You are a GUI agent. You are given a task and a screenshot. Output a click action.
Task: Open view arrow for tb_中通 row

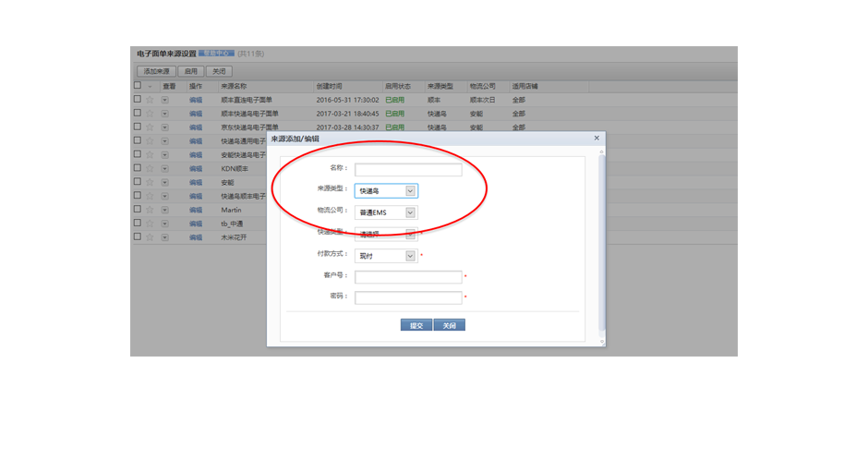164,224
